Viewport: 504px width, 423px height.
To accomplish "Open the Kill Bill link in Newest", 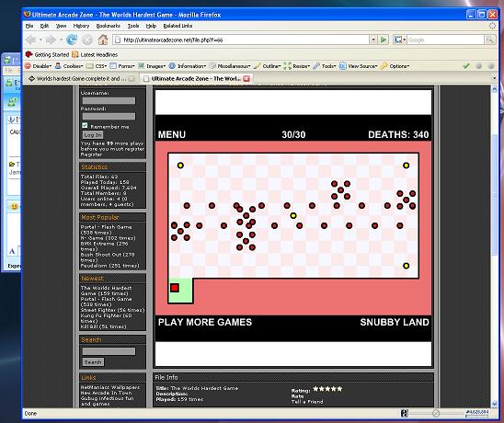I will [x=104, y=326].
